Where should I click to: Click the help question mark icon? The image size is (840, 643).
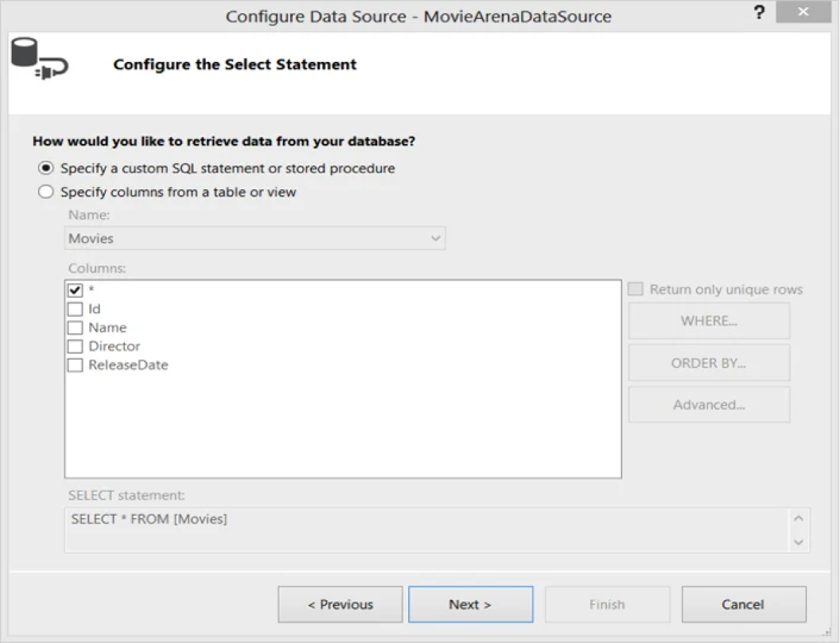759,12
